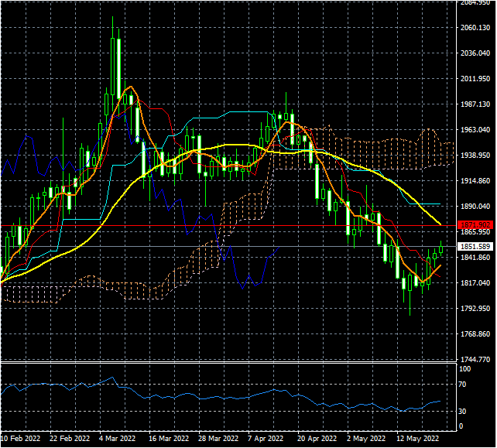This screenshot has height=448, width=497.
Task: Click the 20 Apr 2022 date label
Action: coord(317,439)
